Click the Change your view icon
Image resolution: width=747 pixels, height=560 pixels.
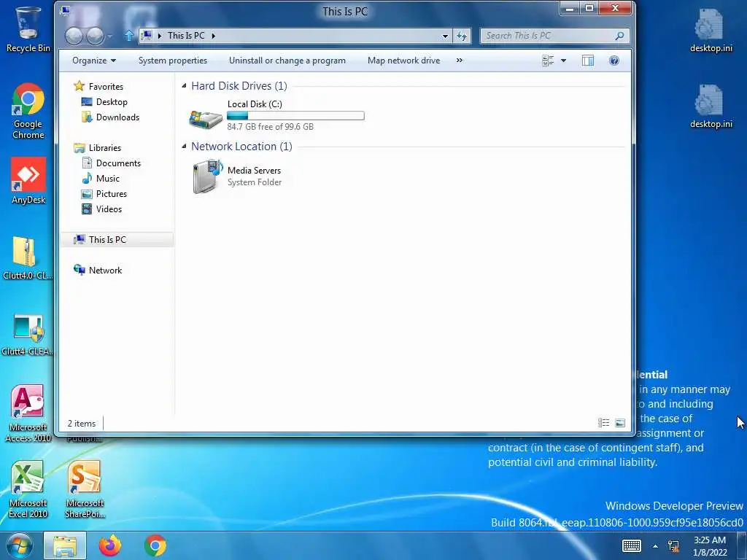[x=548, y=61]
